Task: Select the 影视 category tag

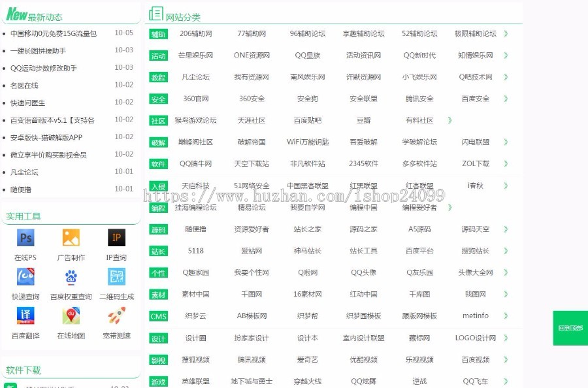Action: (158, 361)
